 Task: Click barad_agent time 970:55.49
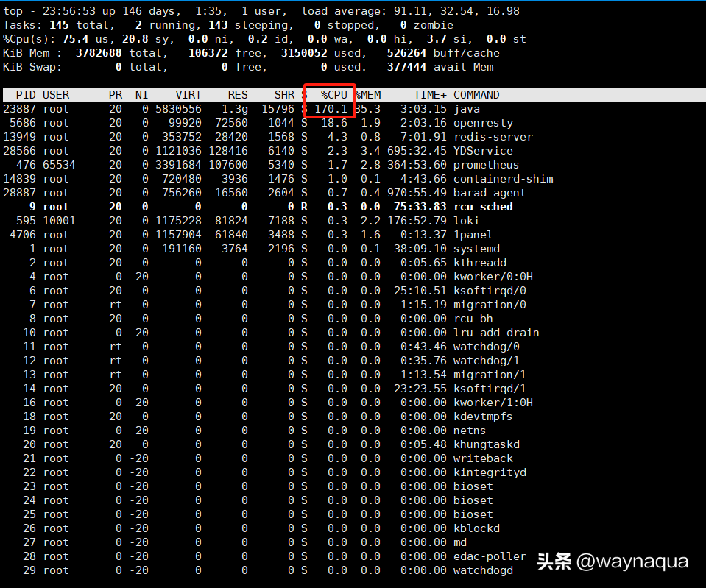point(417,193)
